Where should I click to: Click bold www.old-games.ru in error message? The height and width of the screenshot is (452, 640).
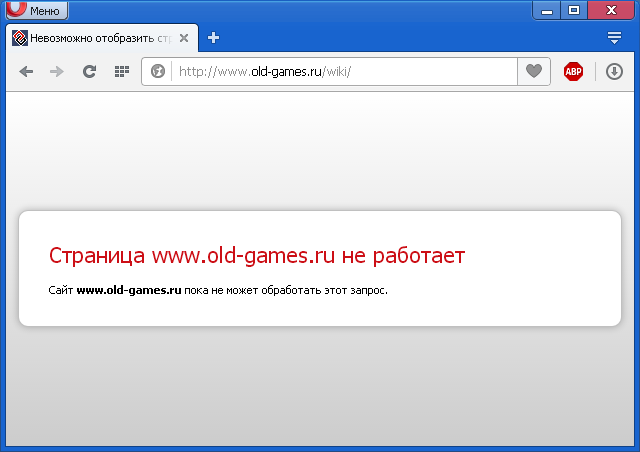click(129, 290)
